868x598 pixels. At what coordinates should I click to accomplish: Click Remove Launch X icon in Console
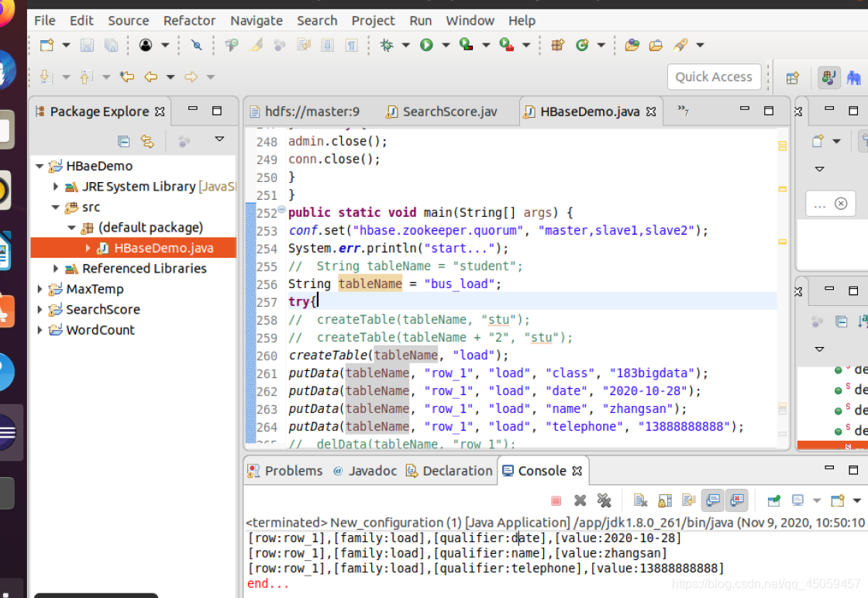click(x=580, y=500)
